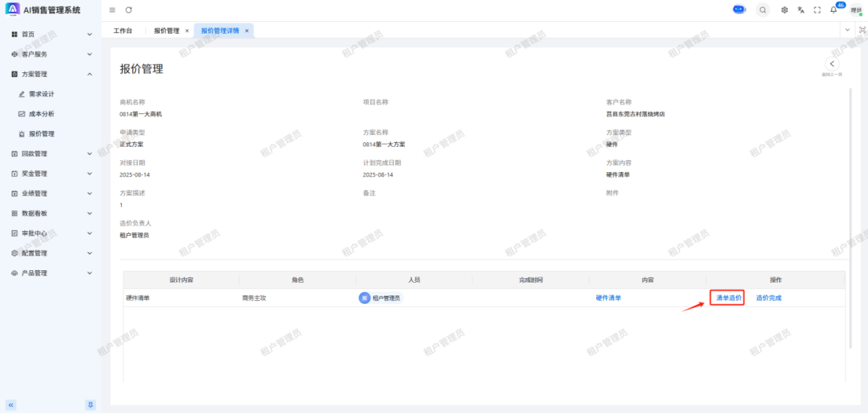Viewport: 868px width, 414px height.
Task: Select 成本分析 in the sidebar
Action: tap(42, 114)
